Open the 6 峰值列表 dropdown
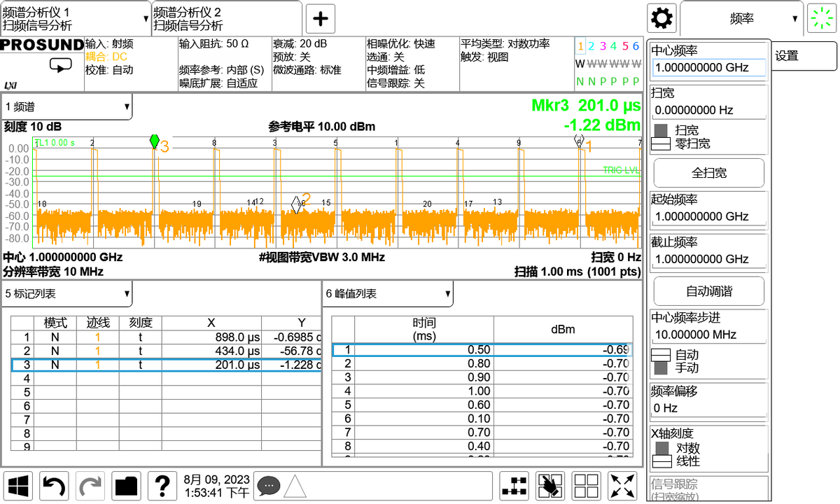 388,293
